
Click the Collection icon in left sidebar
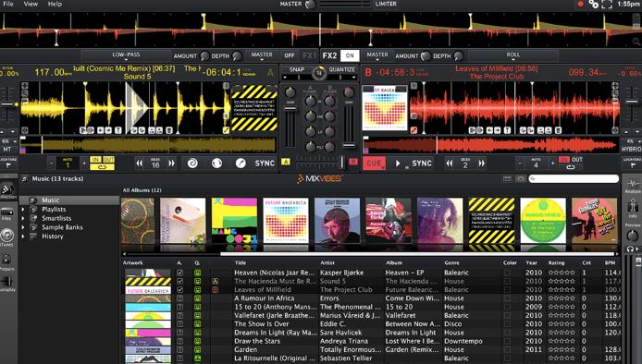click(x=6, y=189)
